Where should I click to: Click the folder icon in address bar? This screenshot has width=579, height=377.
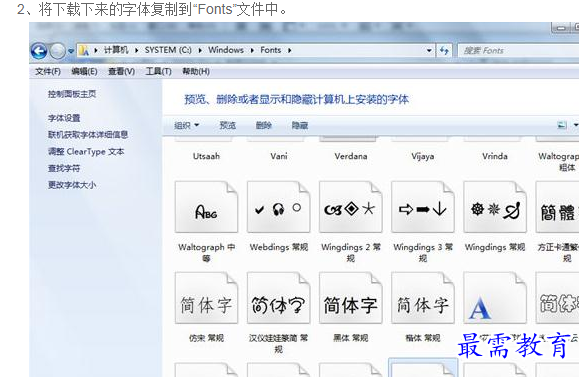(x=84, y=51)
